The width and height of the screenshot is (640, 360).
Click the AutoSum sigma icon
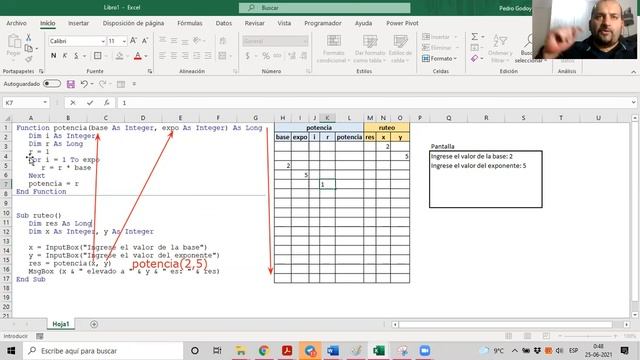[474, 37]
